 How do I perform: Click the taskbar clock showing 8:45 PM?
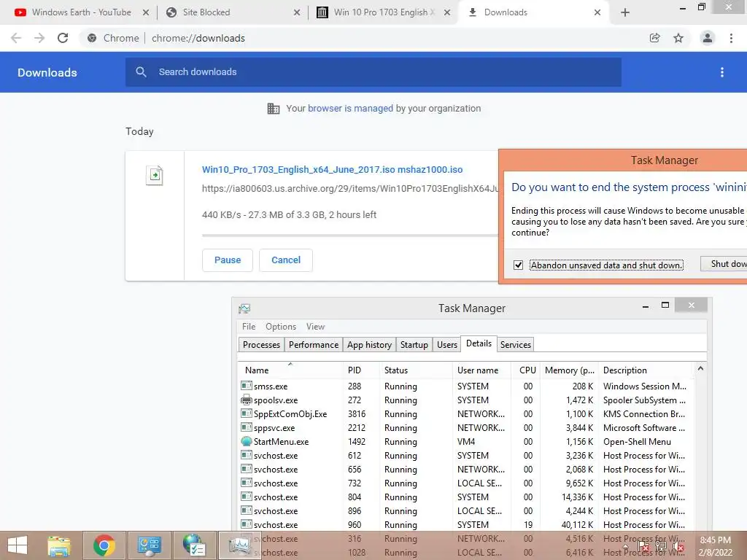coord(715,546)
